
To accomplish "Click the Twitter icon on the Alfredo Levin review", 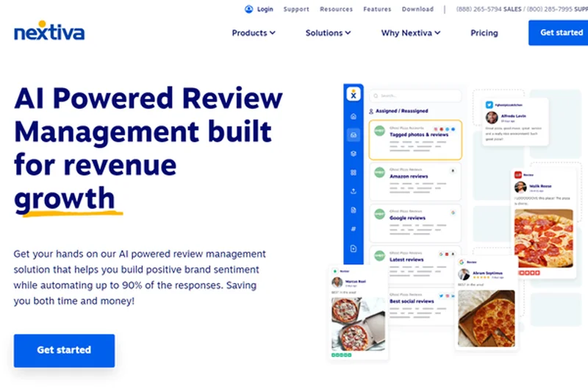I will [x=489, y=105].
